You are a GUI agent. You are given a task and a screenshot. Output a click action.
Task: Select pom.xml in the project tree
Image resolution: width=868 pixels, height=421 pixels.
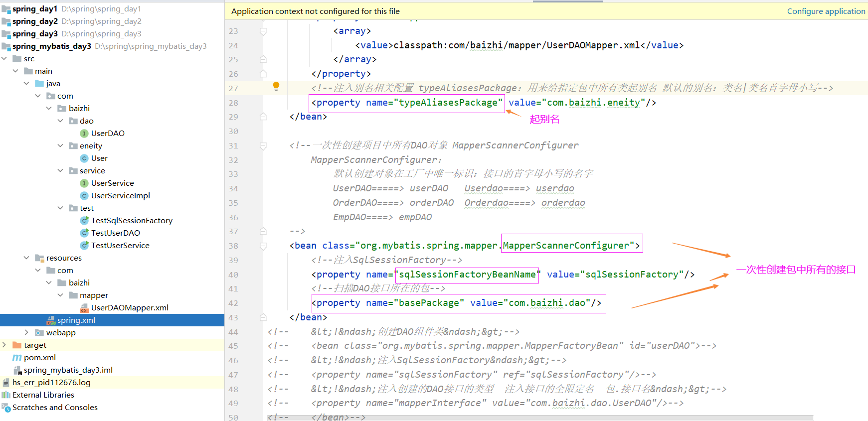(40, 358)
